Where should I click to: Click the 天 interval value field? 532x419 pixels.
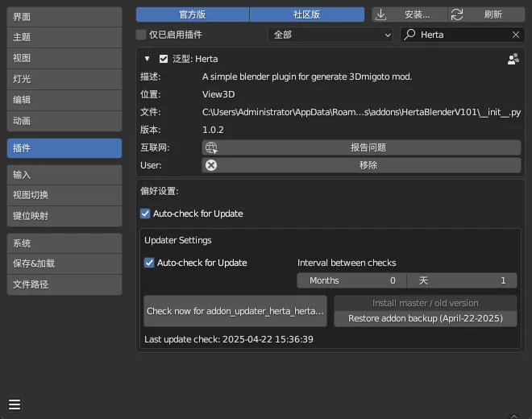point(462,280)
